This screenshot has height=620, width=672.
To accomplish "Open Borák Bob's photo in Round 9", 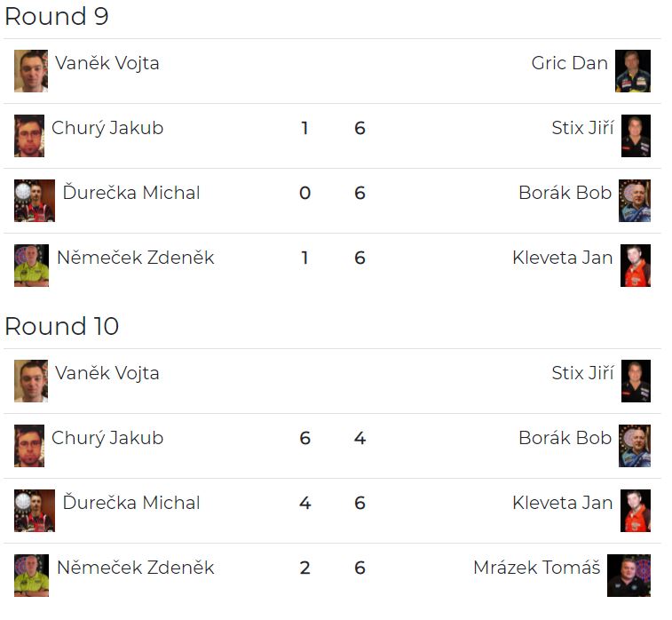I will tap(635, 201).
